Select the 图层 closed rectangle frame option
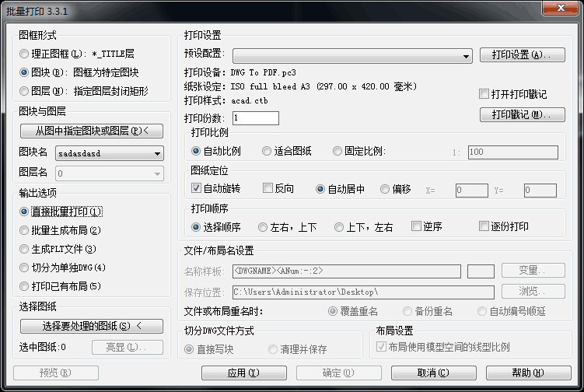This screenshot has height=392, width=584. 24,91
